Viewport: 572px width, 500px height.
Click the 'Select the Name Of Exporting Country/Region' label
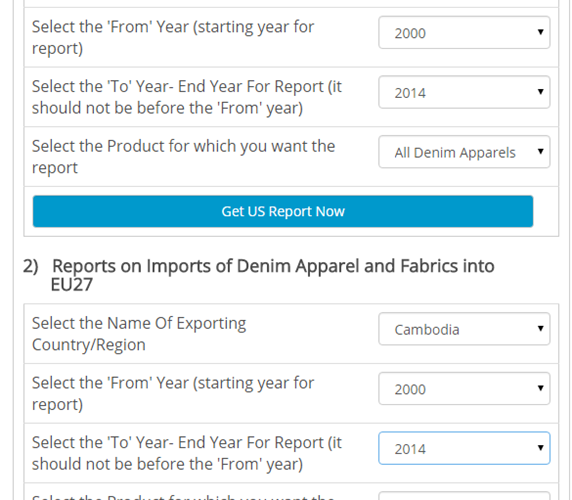tap(139, 334)
